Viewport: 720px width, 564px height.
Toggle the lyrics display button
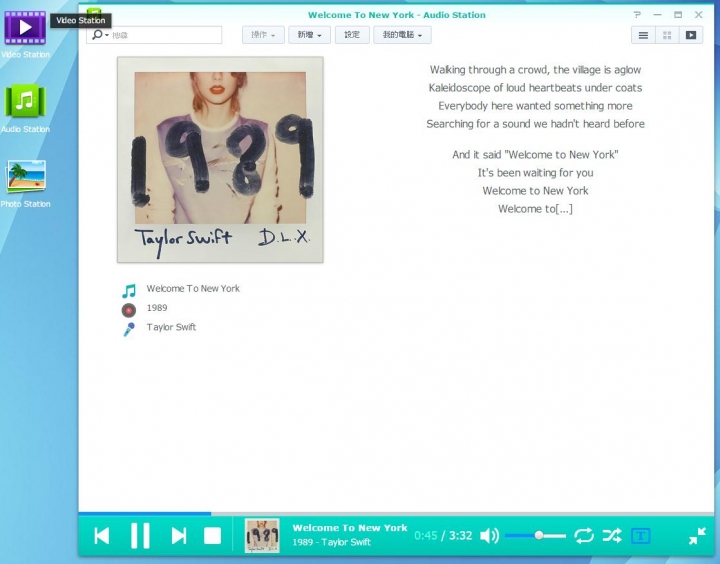tap(641, 536)
